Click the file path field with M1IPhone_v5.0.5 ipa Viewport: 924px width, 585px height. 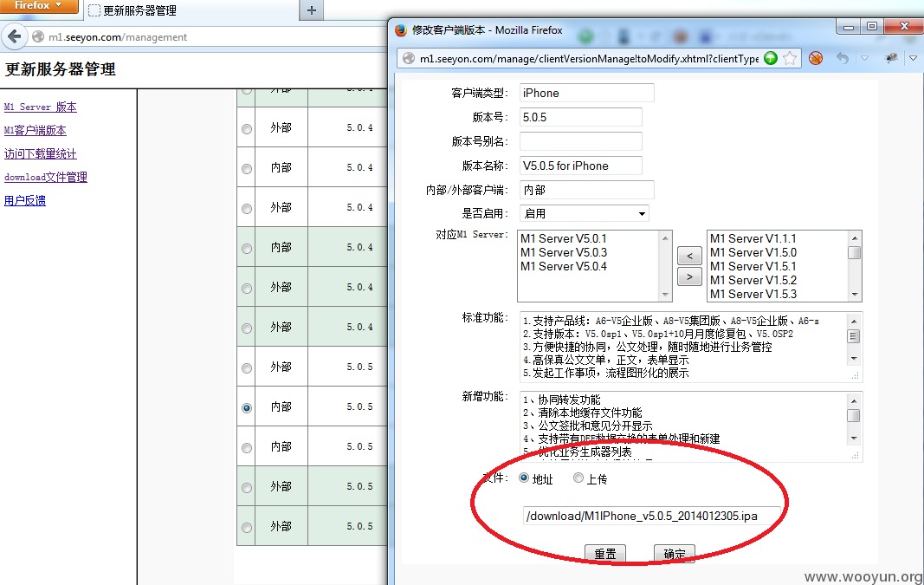(652, 516)
